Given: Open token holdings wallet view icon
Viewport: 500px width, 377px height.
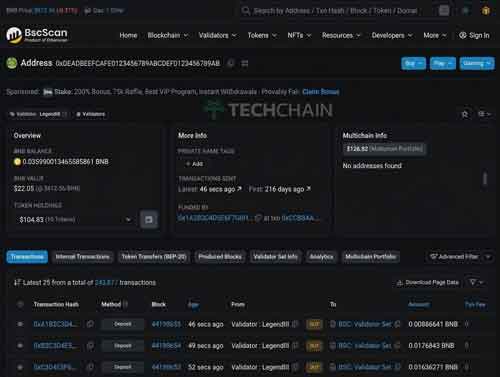Looking at the screenshot, I should tap(149, 219).
